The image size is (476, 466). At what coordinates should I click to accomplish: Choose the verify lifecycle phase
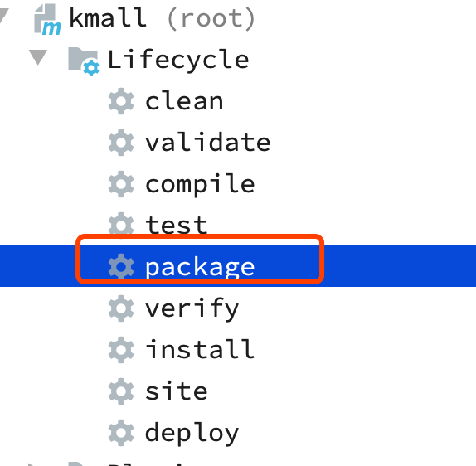192,309
